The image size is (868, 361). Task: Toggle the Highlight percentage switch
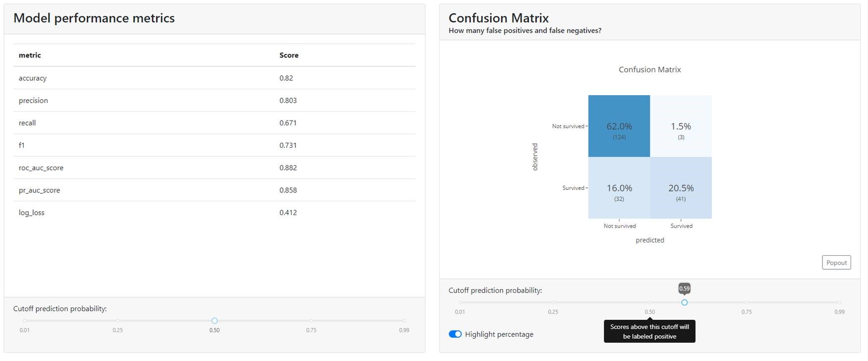[x=455, y=334]
